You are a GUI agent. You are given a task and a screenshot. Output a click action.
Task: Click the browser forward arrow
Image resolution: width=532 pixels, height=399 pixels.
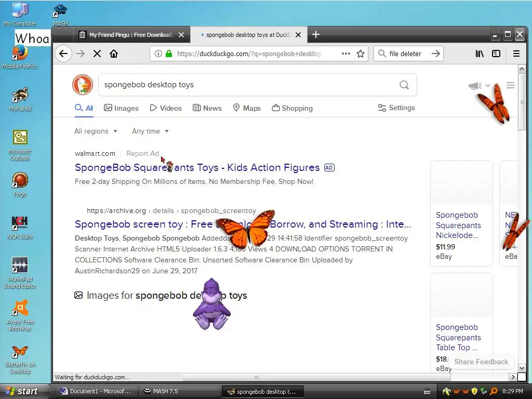click(81, 54)
